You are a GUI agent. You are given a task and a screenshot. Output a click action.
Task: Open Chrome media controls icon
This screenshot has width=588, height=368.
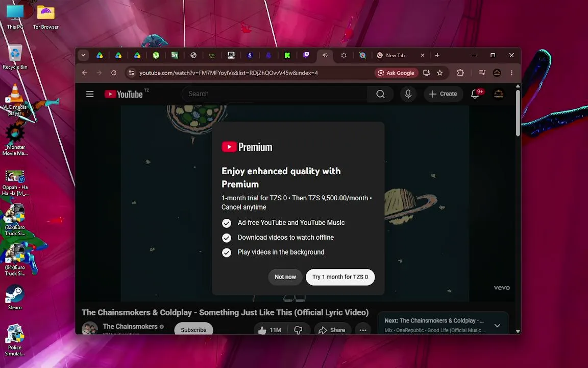click(x=482, y=73)
